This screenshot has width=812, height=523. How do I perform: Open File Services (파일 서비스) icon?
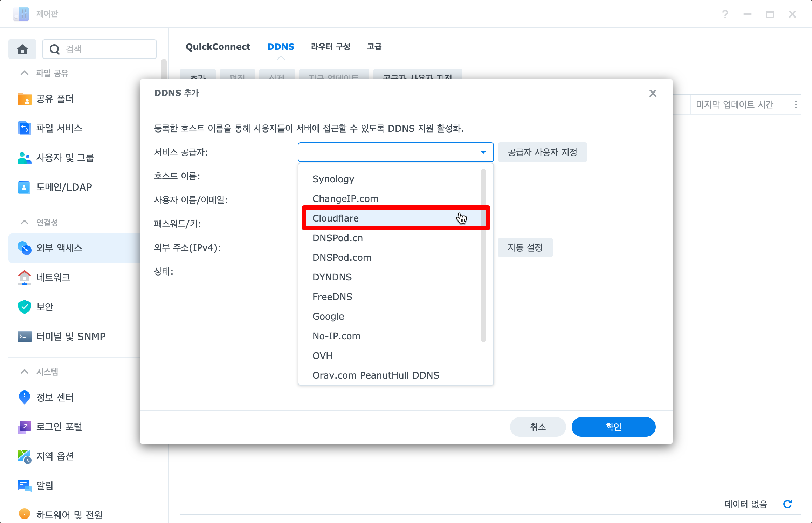(x=24, y=128)
